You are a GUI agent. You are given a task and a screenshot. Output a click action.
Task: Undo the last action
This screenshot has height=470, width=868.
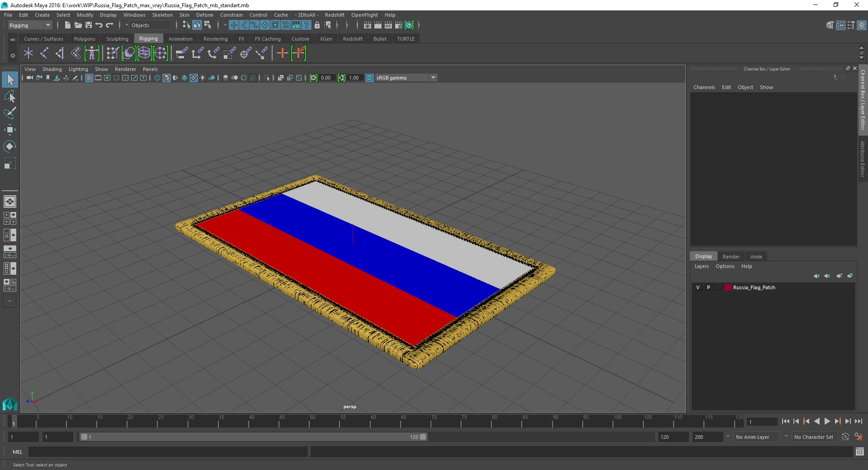[x=99, y=25]
